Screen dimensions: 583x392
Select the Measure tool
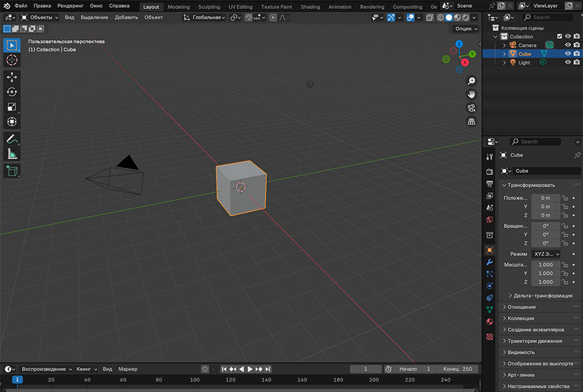coord(12,154)
